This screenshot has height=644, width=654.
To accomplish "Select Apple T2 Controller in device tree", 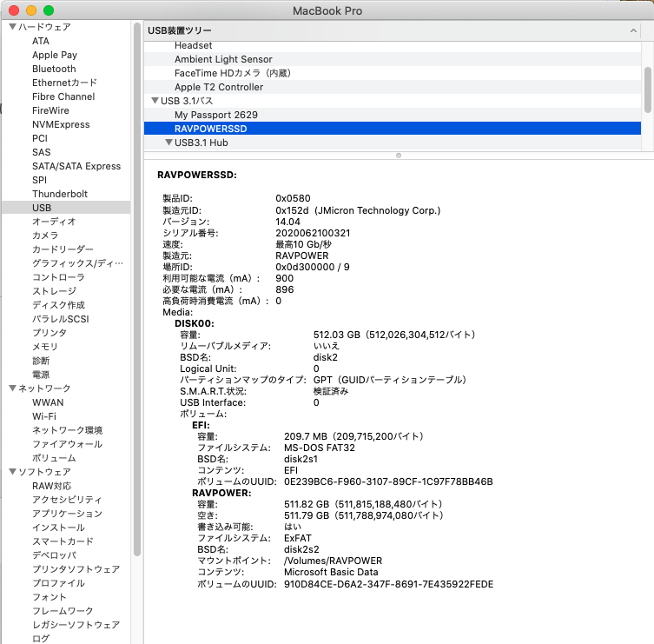I will tap(218, 87).
